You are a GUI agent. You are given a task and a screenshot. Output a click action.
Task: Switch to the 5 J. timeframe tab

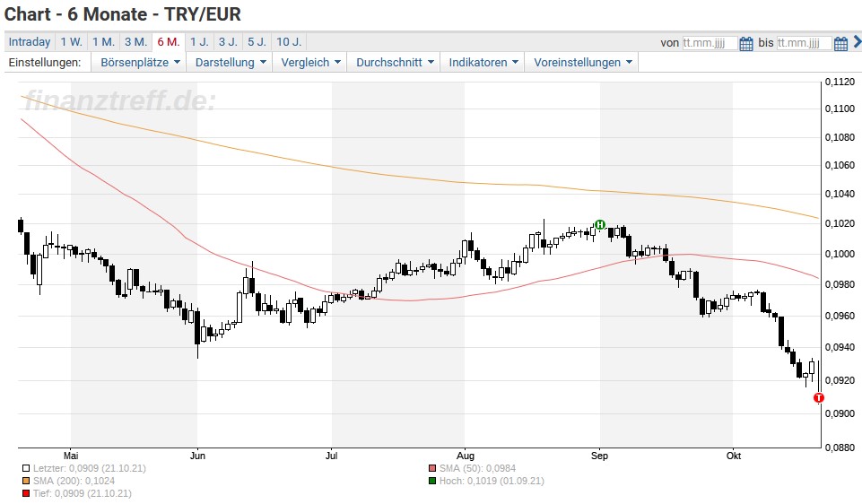click(257, 42)
